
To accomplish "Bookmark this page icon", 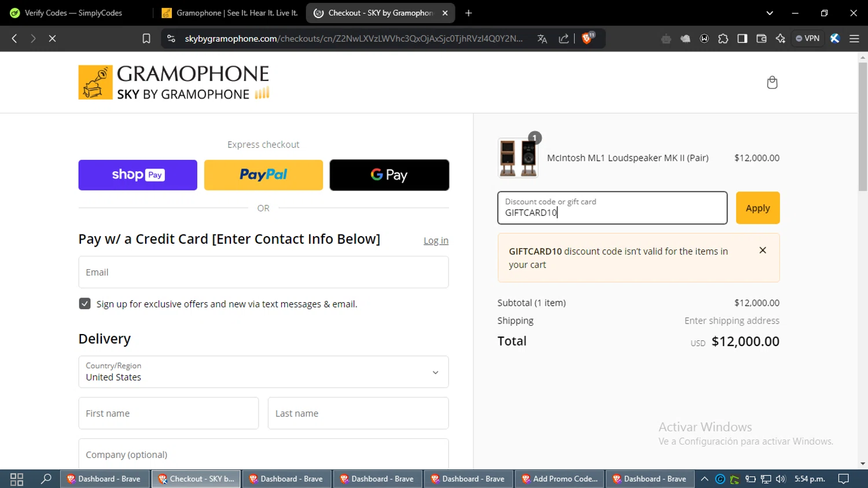I will point(146,38).
